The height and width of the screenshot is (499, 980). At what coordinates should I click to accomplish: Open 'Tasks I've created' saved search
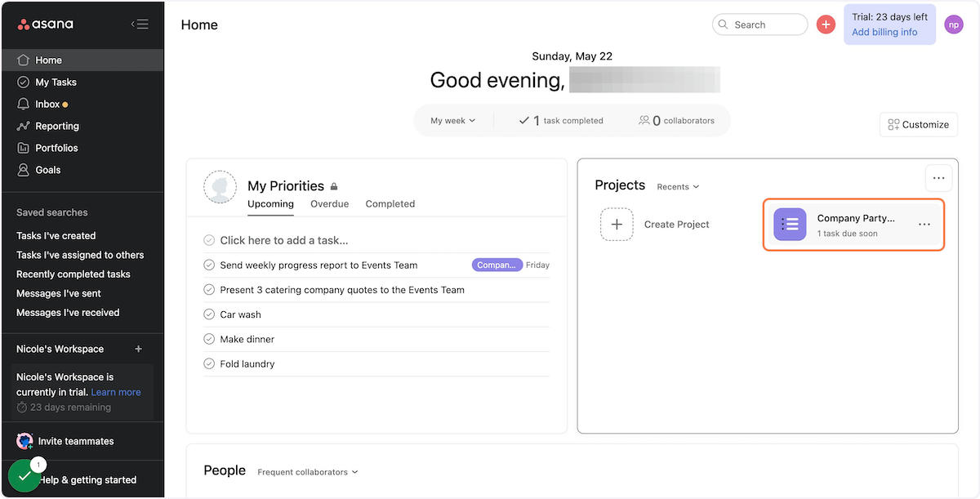[x=56, y=235]
